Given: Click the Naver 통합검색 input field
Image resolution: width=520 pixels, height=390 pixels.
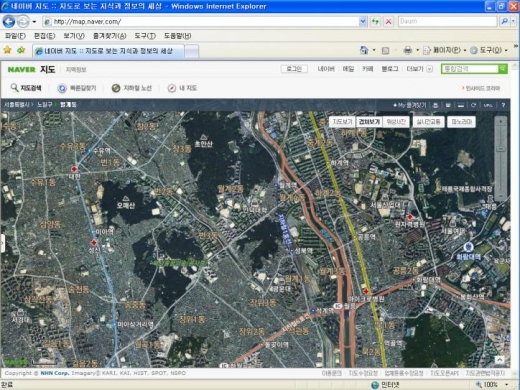Looking at the screenshot, I should coord(469,69).
